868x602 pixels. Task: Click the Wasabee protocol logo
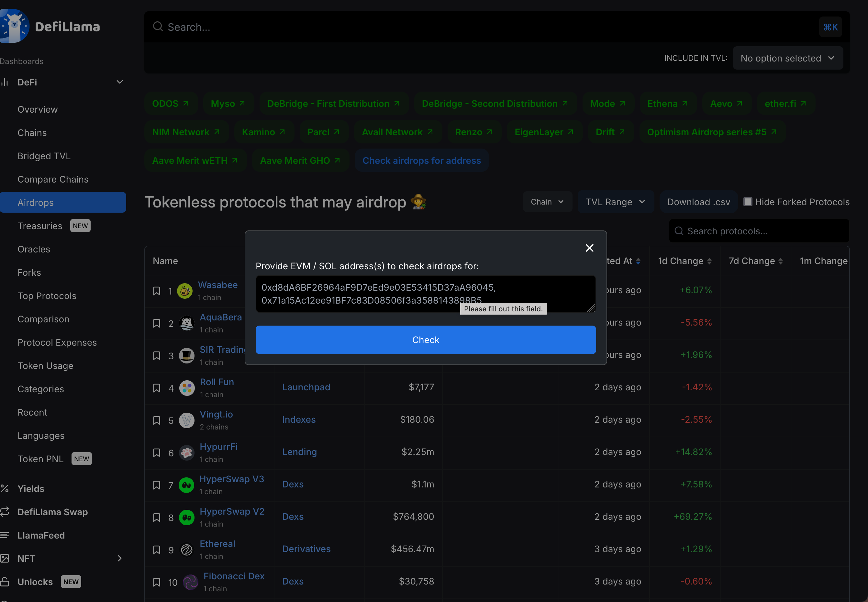185,291
